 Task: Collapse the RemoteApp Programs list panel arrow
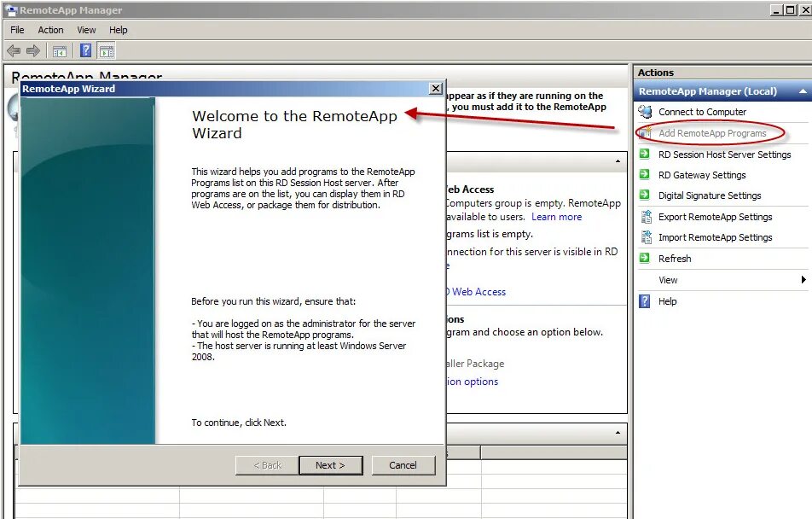(x=618, y=433)
